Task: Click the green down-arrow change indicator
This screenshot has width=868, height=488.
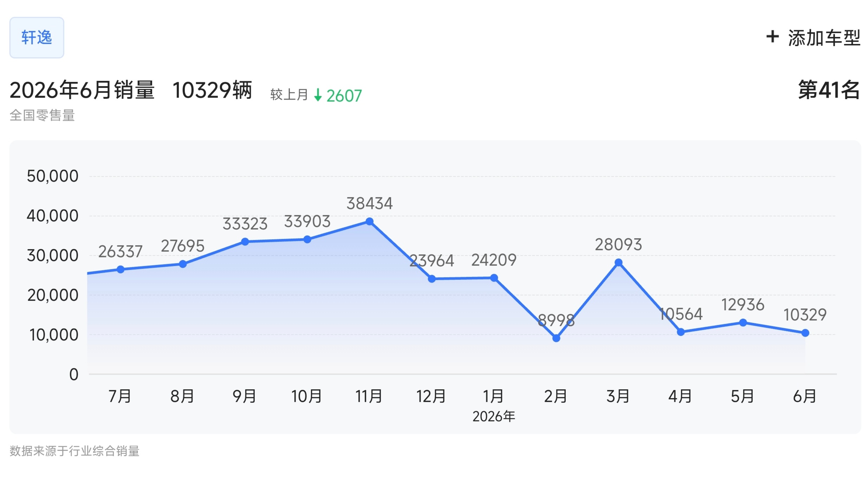Action: tap(318, 95)
